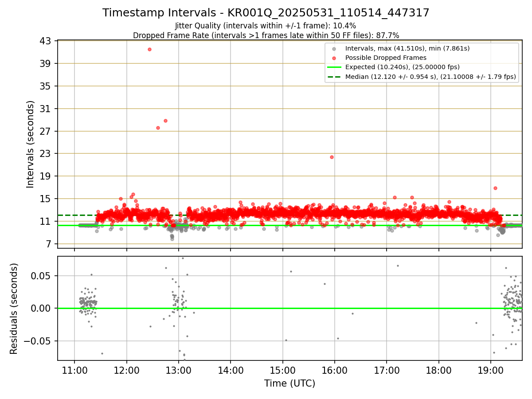
Task: Click y-axis tick label 23
Action: [47, 154]
